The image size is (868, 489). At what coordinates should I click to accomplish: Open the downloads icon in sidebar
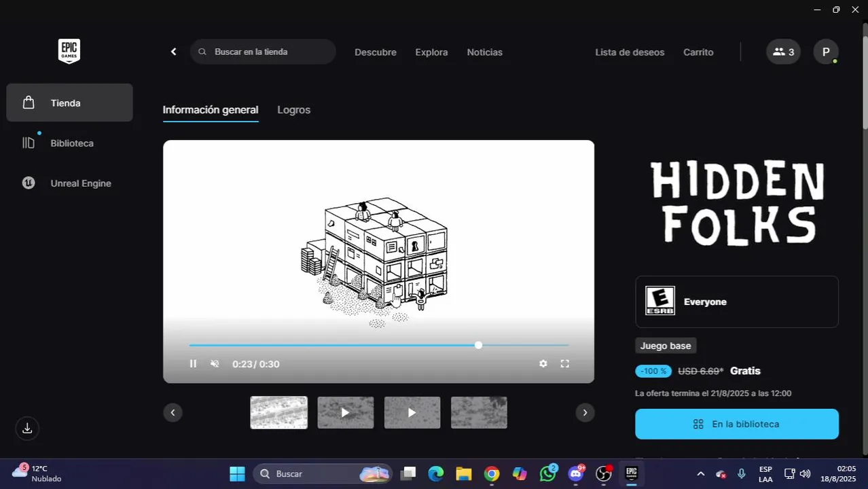(x=27, y=428)
